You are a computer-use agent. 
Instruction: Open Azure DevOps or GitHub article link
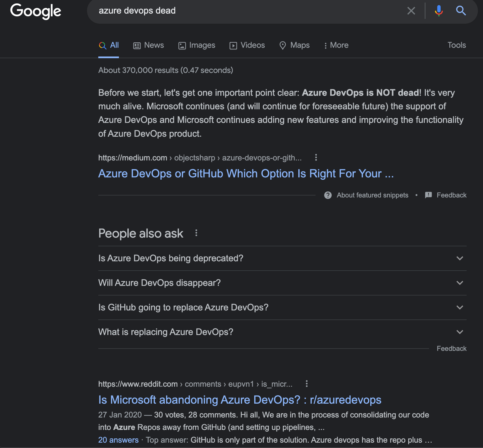click(x=246, y=173)
